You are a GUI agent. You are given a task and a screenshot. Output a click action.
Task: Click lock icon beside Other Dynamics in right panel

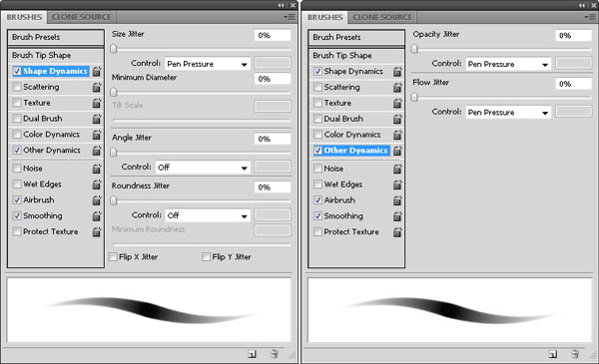pyautogui.click(x=397, y=151)
